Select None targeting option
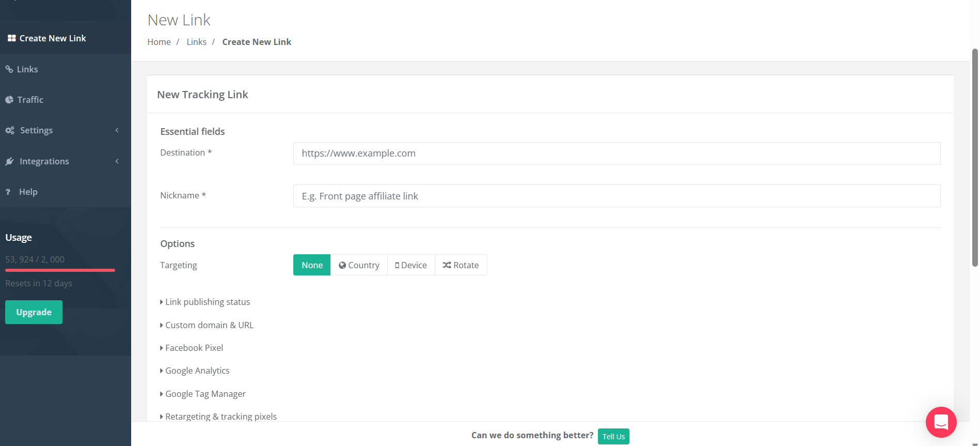Viewport: 980px width, 446px height. 312,265
